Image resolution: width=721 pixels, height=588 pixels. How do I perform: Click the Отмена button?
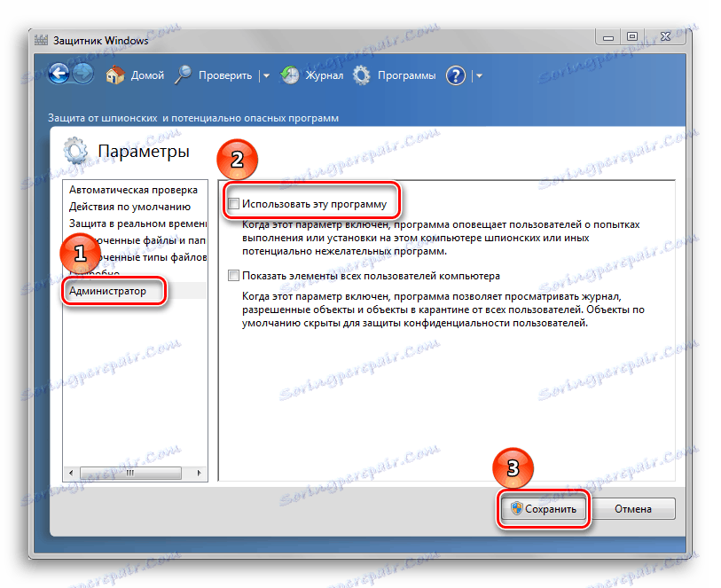click(633, 509)
